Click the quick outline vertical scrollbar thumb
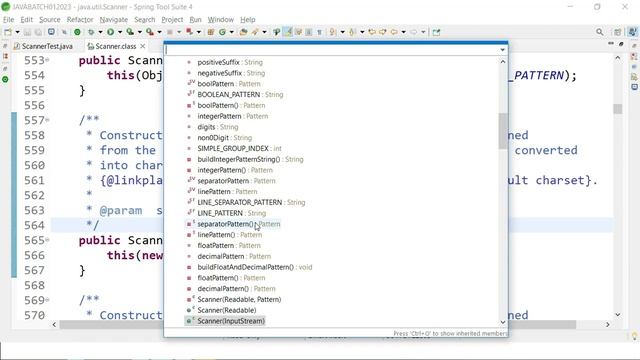The image size is (640, 360). [502, 131]
